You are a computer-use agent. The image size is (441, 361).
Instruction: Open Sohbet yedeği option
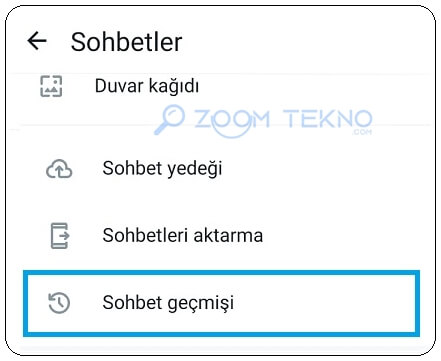(x=162, y=168)
